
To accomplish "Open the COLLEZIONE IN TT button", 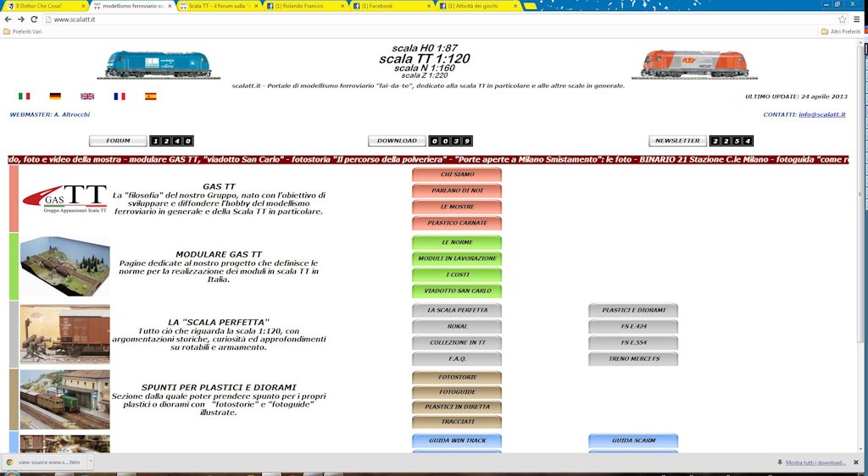I will (x=457, y=343).
